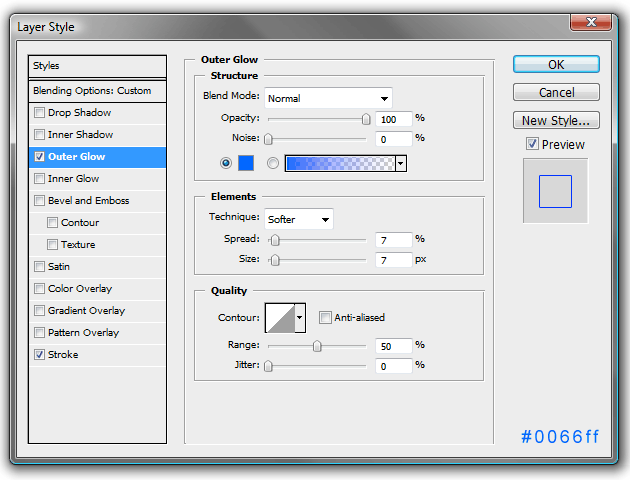The image size is (630, 480).
Task: Click into the Opacity value field
Action: (394, 119)
